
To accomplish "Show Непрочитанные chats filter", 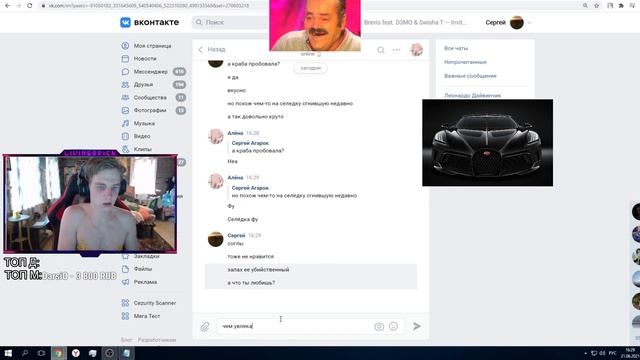I will pos(465,62).
